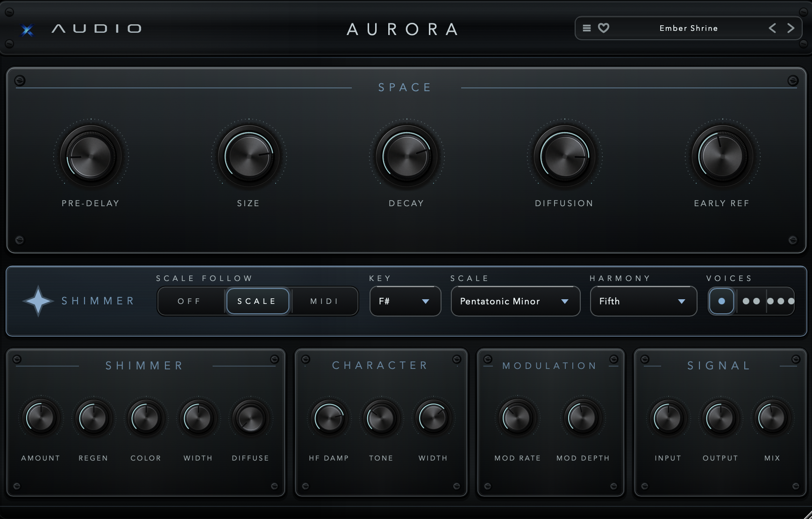Select one shimmer voice
Viewport: 812px width, 519px height.
click(x=721, y=301)
